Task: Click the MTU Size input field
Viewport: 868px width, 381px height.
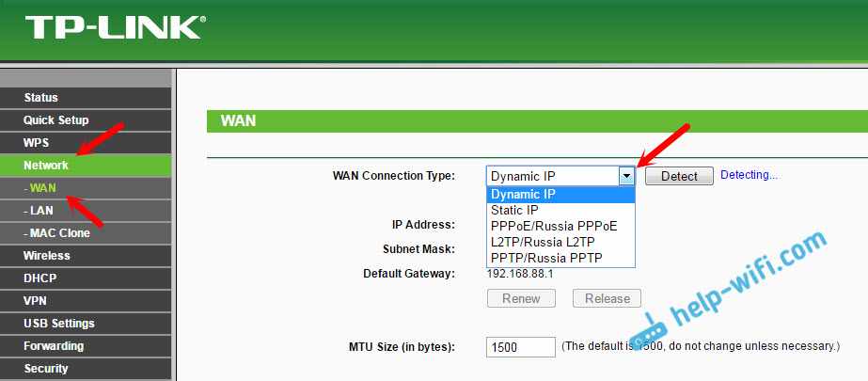Action: (x=521, y=347)
